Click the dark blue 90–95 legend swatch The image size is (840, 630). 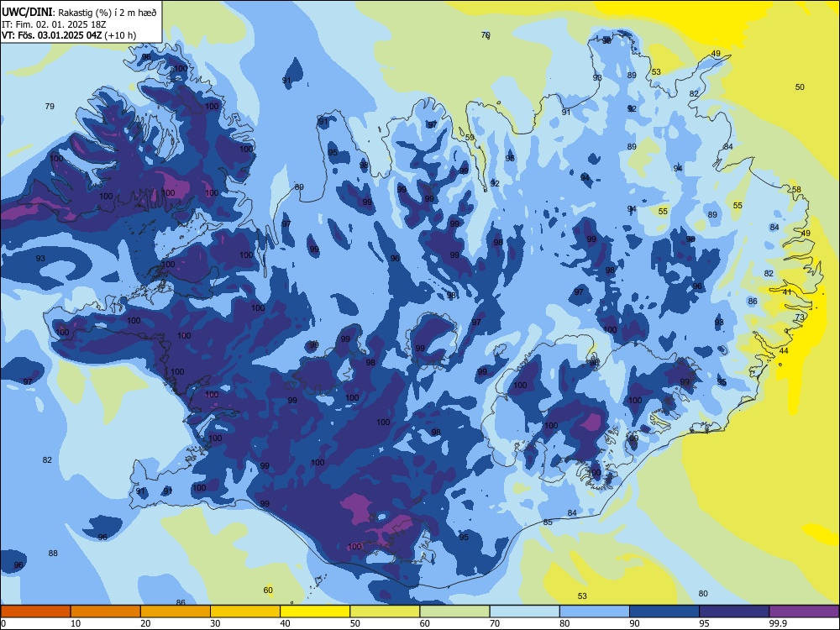tap(664, 612)
